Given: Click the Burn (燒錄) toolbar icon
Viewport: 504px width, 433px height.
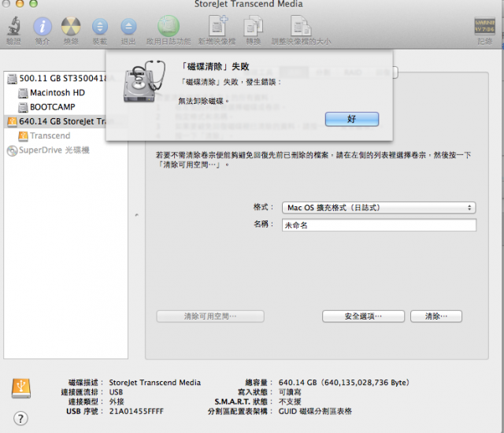Looking at the screenshot, I should pos(71,26).
